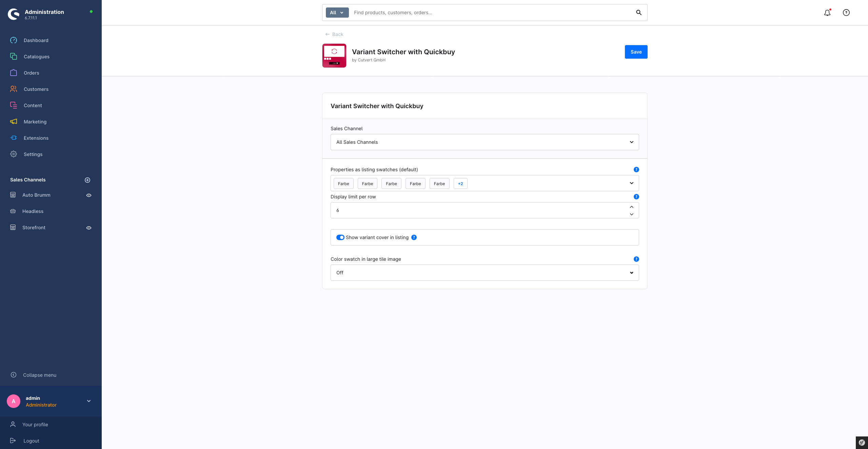This screenshot has width=868, height=449.
Task: Open the Sales Channel dropdown
Action: [485, 142]
